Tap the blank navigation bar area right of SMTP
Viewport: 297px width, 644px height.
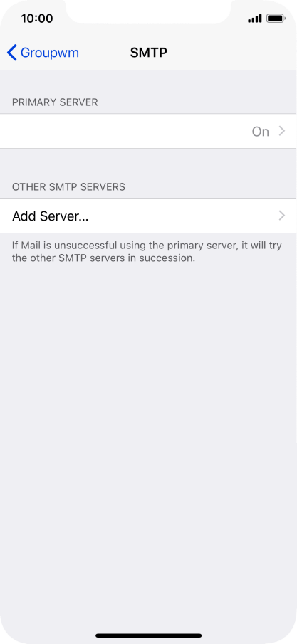pos(230,53)
